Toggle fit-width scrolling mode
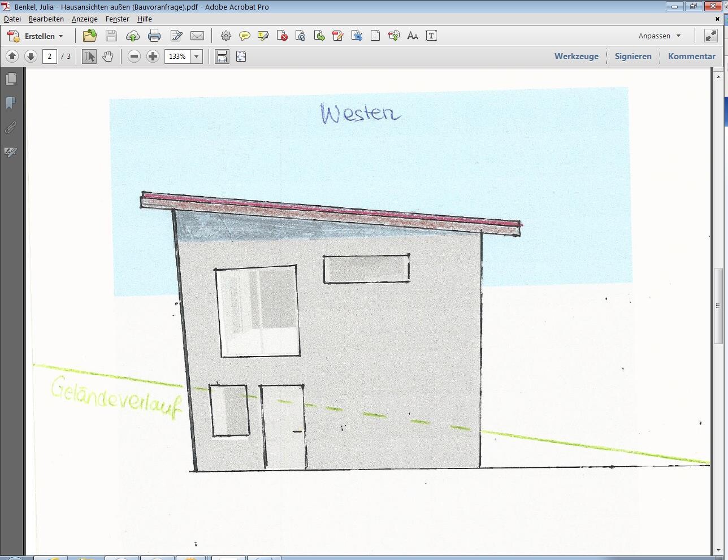Image resolution: width=728 pixels, height=560 pixels. 222,57
